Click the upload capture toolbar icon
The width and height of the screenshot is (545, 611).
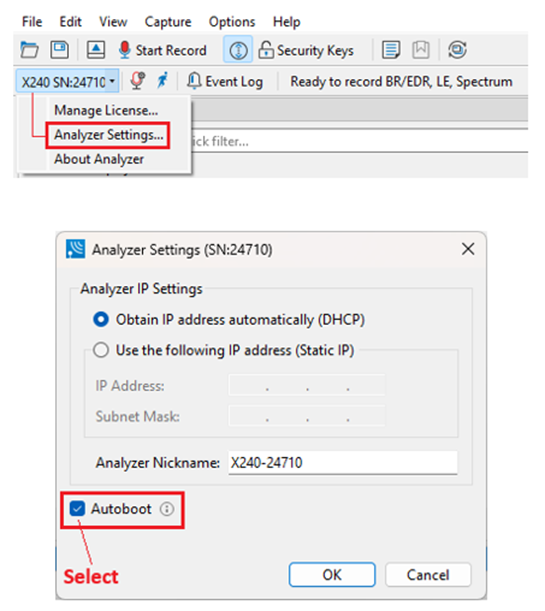pyautogui.click(x=95, y=50)
